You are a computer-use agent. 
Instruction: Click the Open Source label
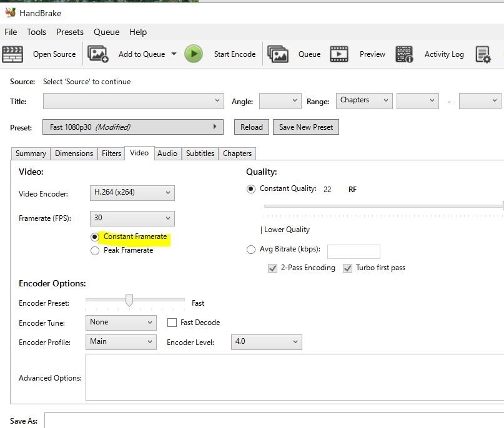coord(54,54)
